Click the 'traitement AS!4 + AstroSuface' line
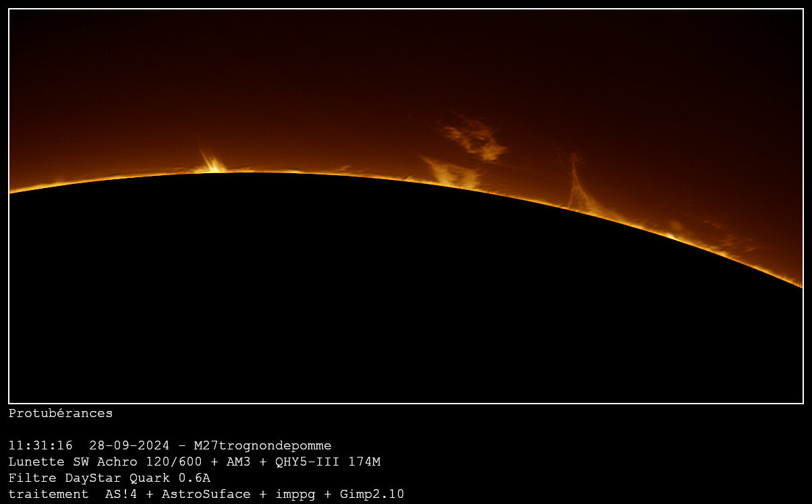Viewport: 812px width, 504px height. point(206,494)
